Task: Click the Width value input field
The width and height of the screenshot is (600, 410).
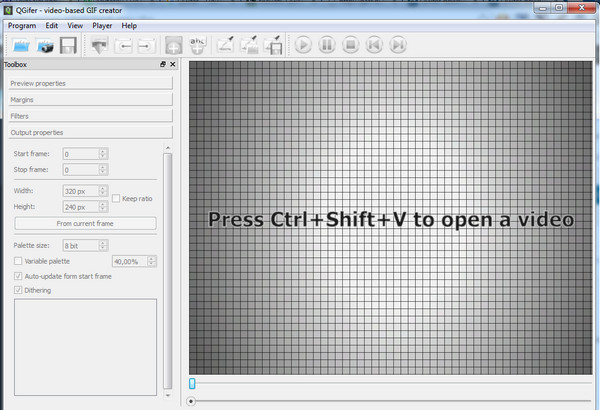Action: (x=80, y=190)
